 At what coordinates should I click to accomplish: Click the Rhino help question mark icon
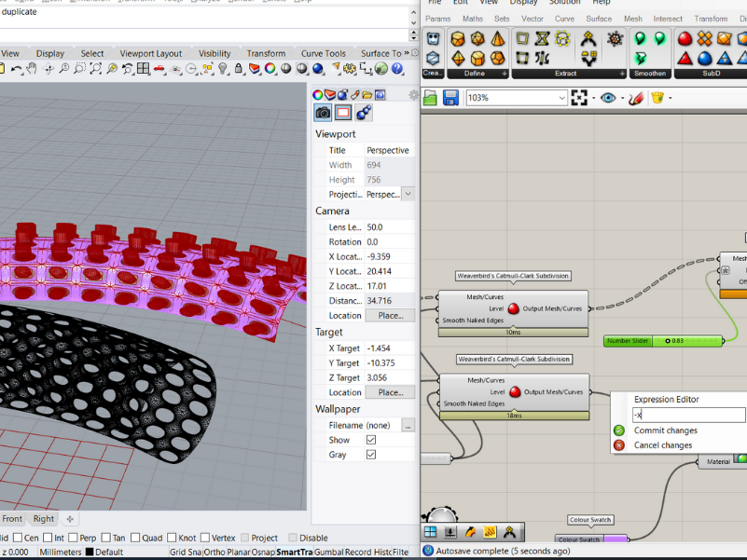[399, 69]
